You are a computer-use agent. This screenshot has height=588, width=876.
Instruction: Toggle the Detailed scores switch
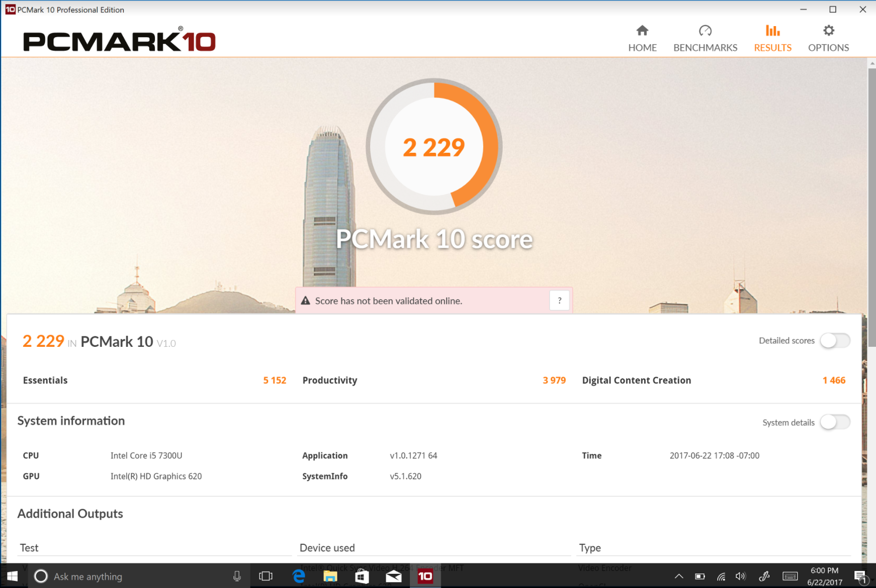(835, 341)
